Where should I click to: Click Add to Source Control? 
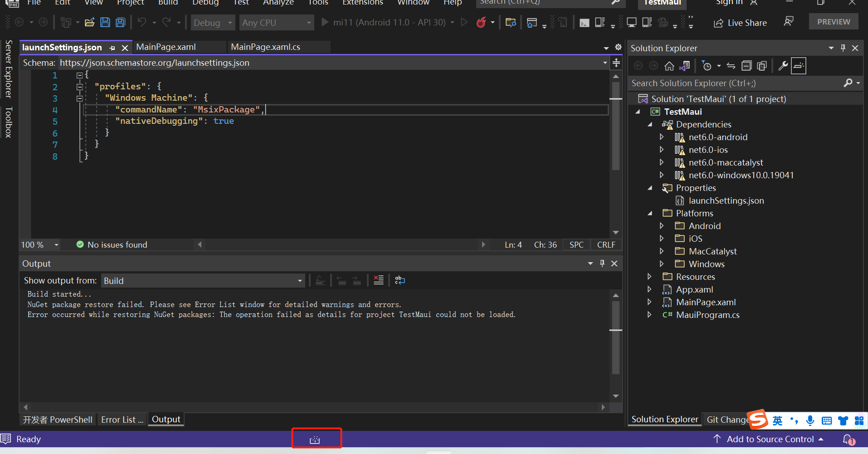coord(770,439)
